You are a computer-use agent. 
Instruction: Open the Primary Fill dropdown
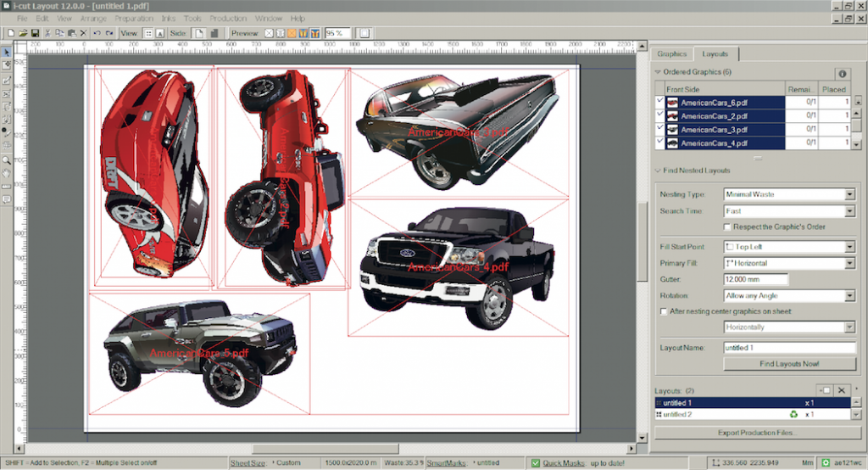[x=849, y=263]
